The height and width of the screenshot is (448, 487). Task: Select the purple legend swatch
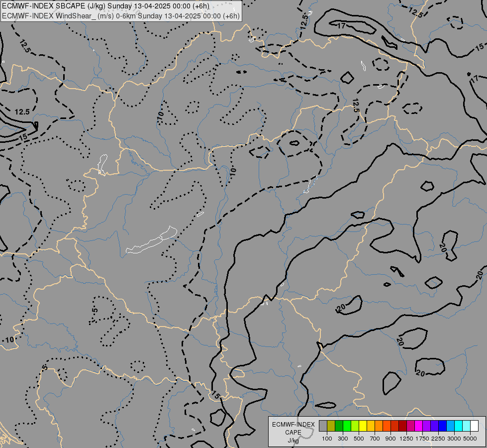coord(427,426)
